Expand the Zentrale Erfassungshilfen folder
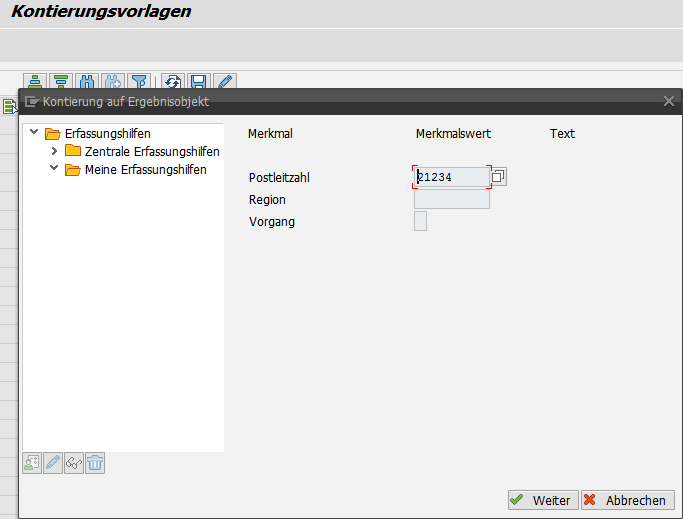The image size is (683, 519). pos(55,151)
